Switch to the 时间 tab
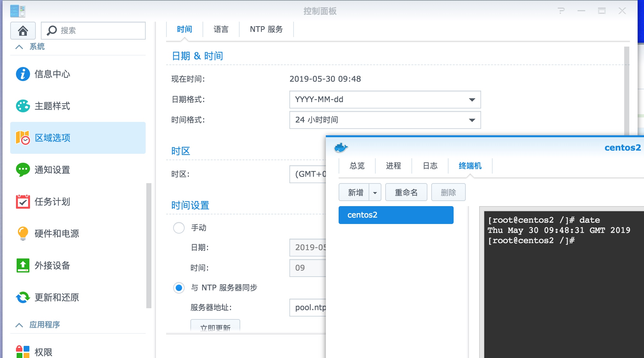This screenshot has height=358, width=644. [x=185, y=29]
